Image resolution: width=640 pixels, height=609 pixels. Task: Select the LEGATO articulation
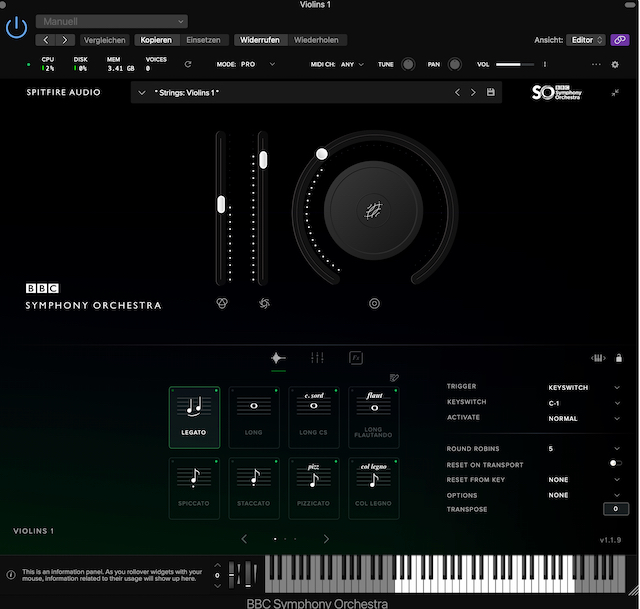pos(194,418)
